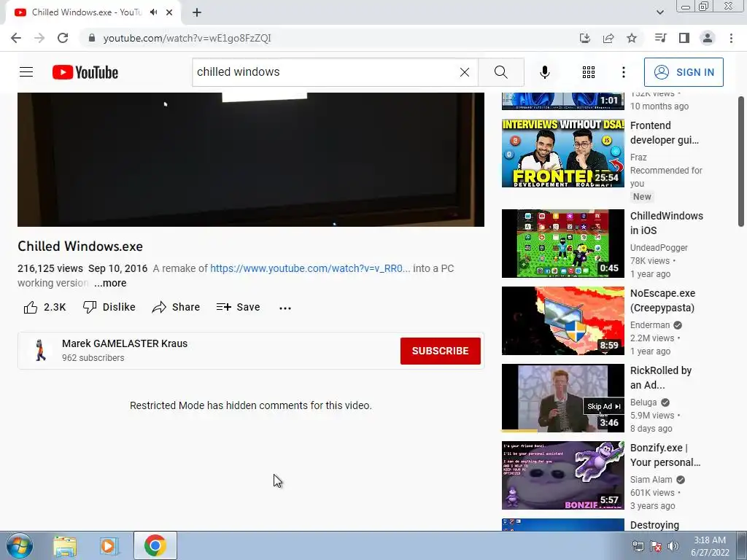Open Bonzify.exe video thumbnail

point(562,475)
